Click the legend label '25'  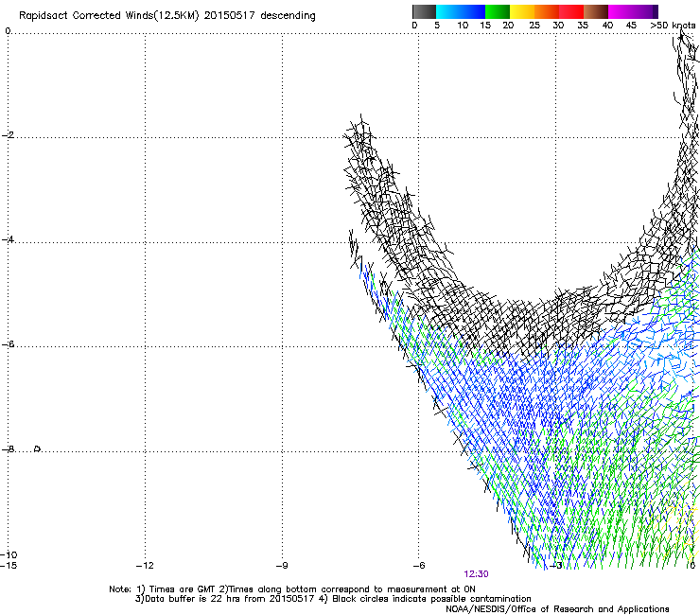(x=534, y=26)
